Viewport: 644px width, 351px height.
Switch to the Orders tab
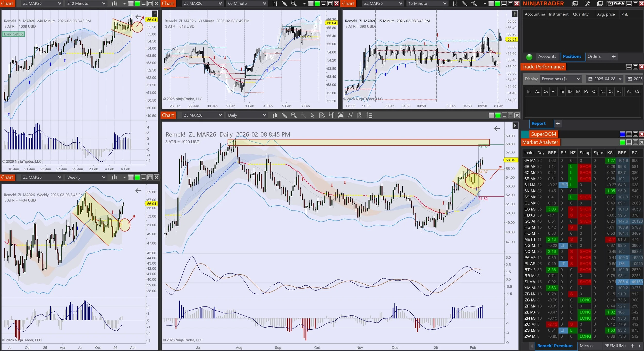pyautogui.click(x=594, y=57)
